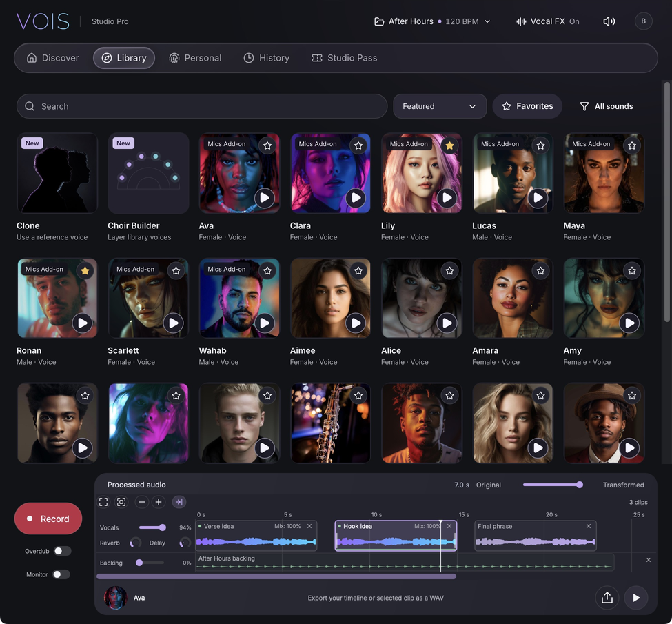Image resolution: width=672 pixels, height=624 pixels.
Task: Click the library vertical scrollbar
Action: point(667,201)
